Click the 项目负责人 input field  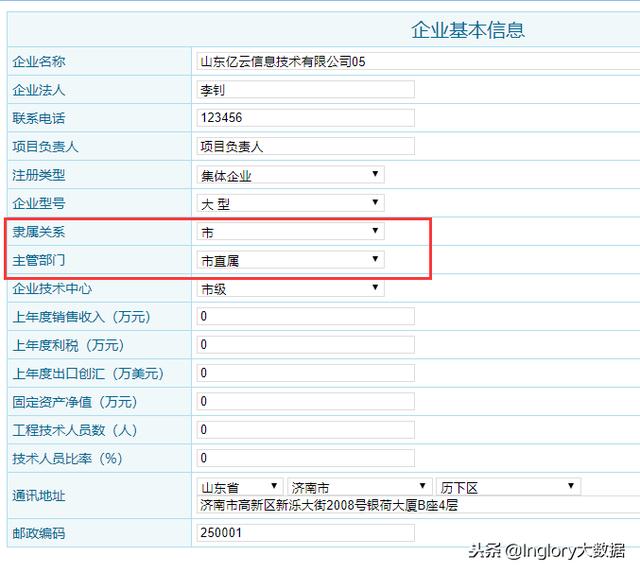305,146
